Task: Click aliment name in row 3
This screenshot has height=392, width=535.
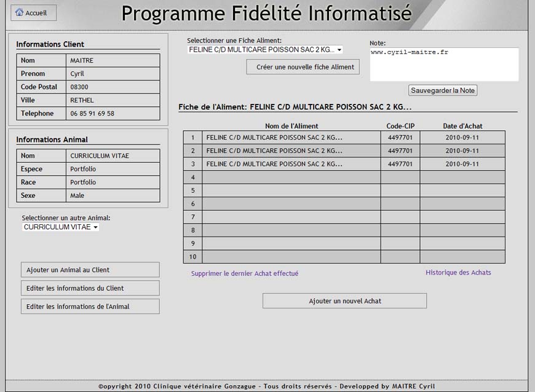Action: pos(274,164)
